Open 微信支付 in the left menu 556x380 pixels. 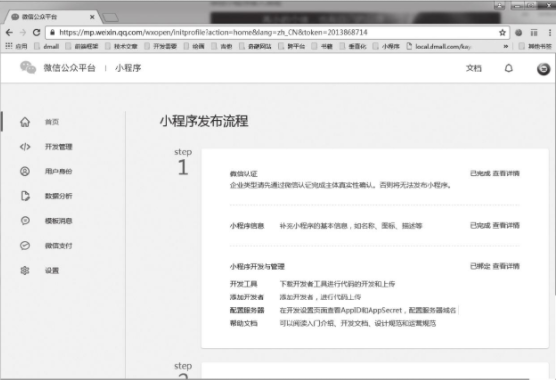pos(59,245)
